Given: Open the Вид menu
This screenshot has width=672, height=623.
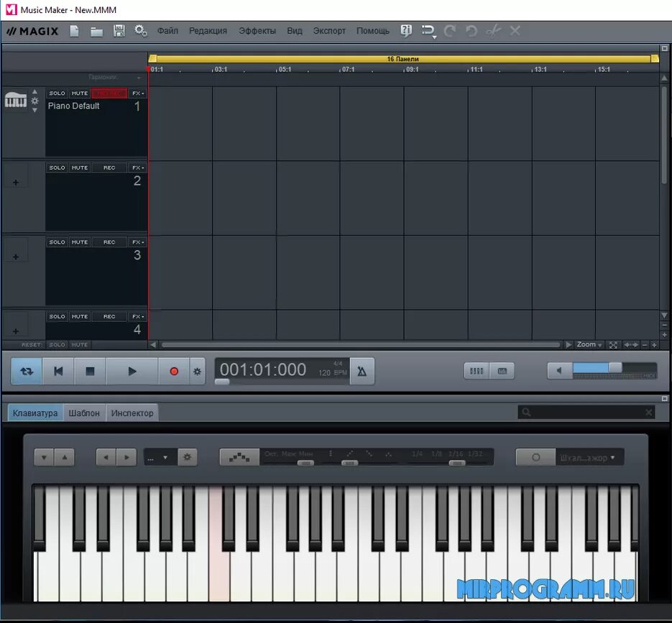Looking at the screenshot, I should coord(295,31).
